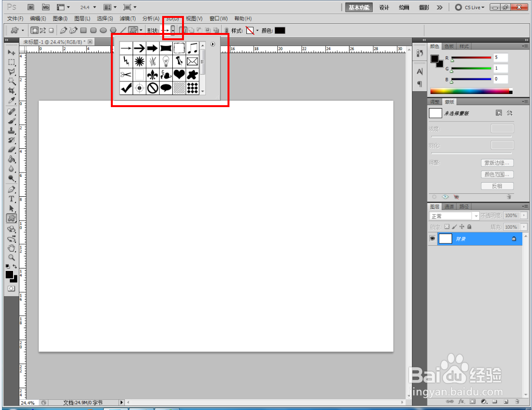Viewport: 532px width, 410px height.
Task: Choose the checkmark shape
Action: point(126,88)
